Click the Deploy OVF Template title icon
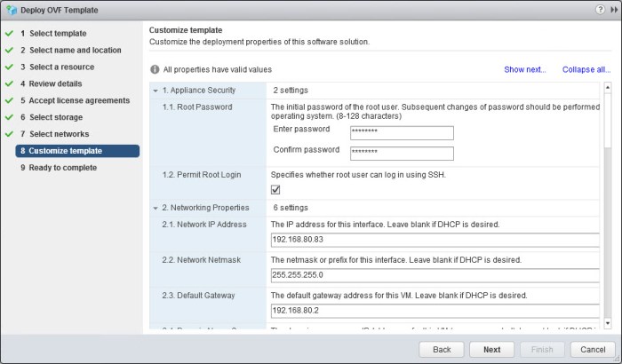 [x=10, y=10]
